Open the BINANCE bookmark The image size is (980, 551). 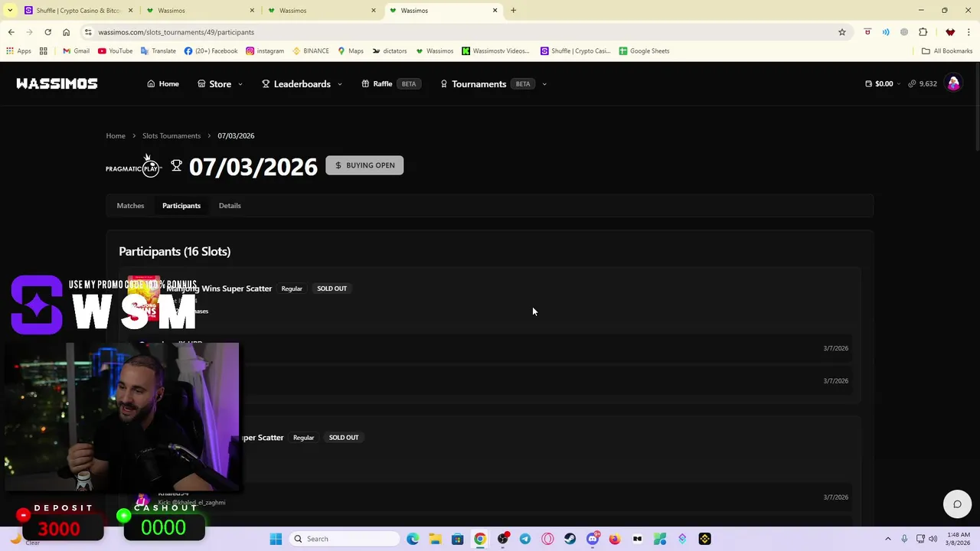pyautogui.click(x=310, y=51)
